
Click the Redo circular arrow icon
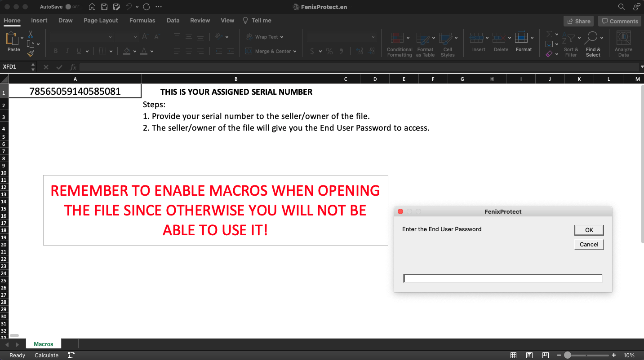coord(146,7)
